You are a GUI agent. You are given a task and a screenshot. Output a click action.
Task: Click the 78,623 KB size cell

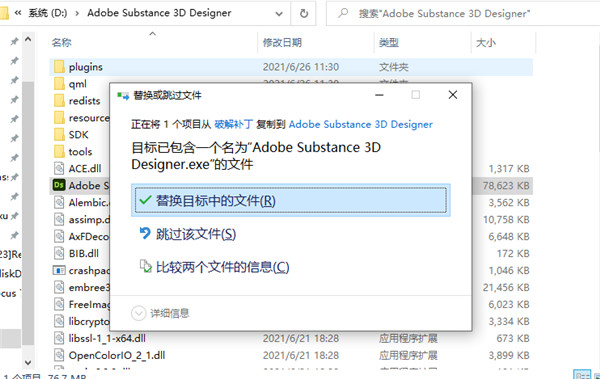[506, 186]
